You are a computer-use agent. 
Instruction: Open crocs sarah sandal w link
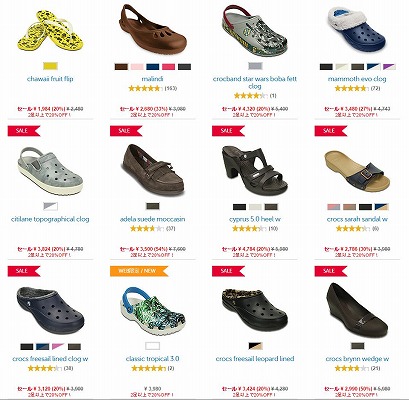coord(357,219)
